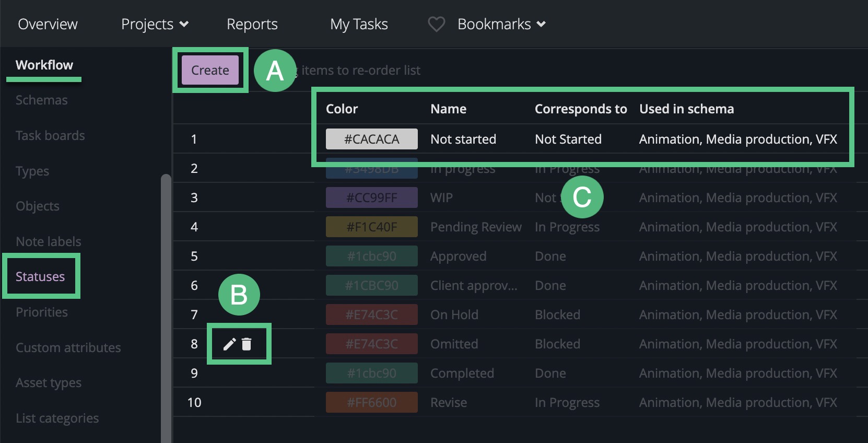Click the pencil edit icon in row 8
The height and width of the screenshot is (443, 868).
click(x=229, y=344)
